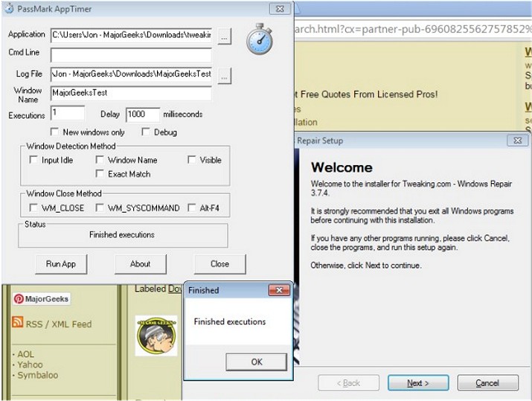Enable WM_CLOSE window close method
Image resolution: width=532 pixels, height=401 pixels.
(x=33, y=208)
